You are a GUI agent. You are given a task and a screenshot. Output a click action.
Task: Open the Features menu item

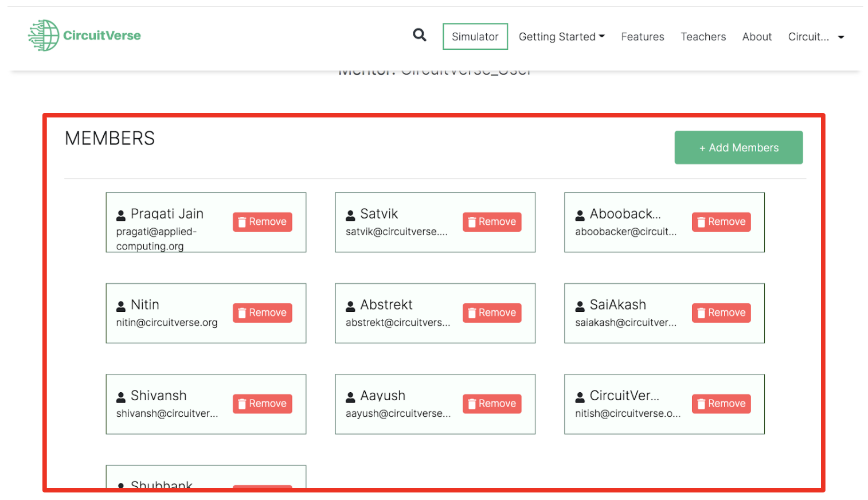642,37
